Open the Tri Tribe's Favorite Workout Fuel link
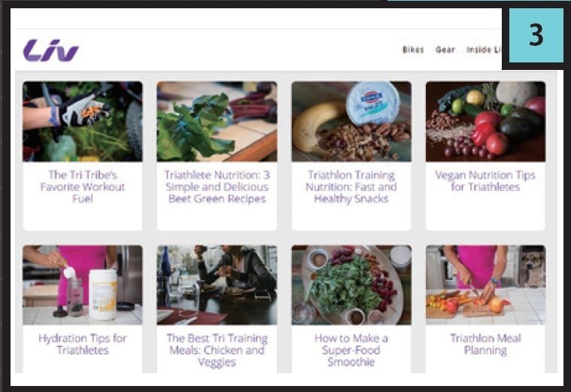571x392 pixels. coord(83,187)
